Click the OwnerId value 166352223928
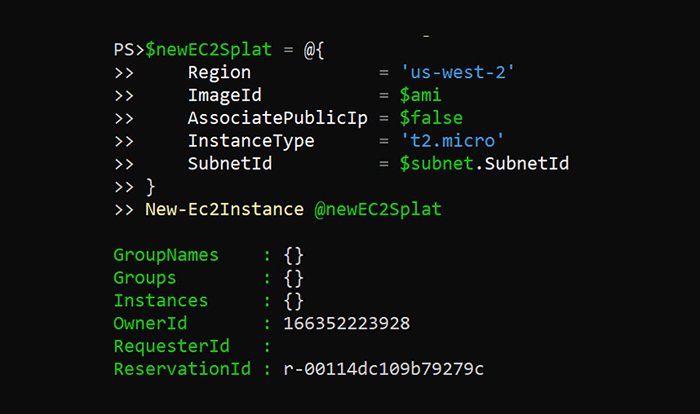Viewport: 700px width, 414px height. coord(347,324)
